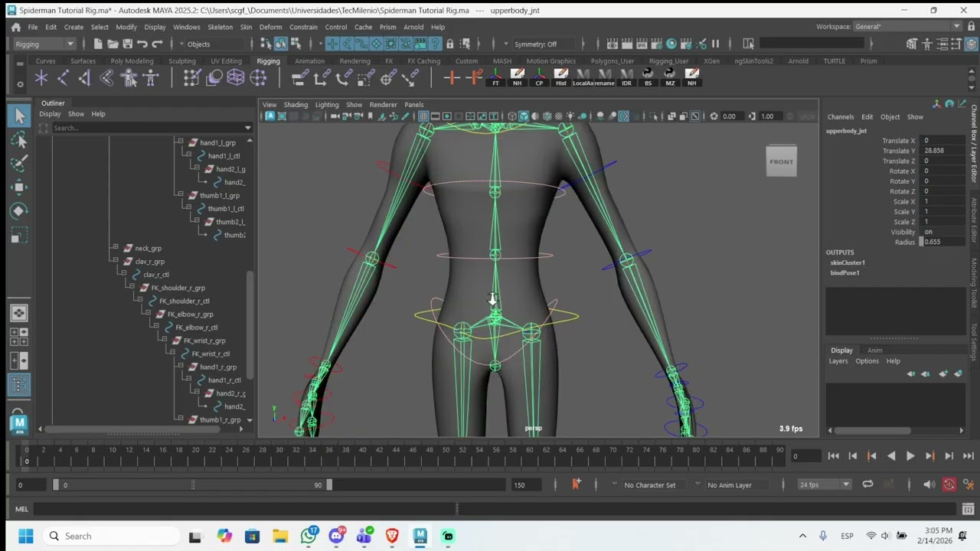Toggle playback loop mode

tap(867, 484)
